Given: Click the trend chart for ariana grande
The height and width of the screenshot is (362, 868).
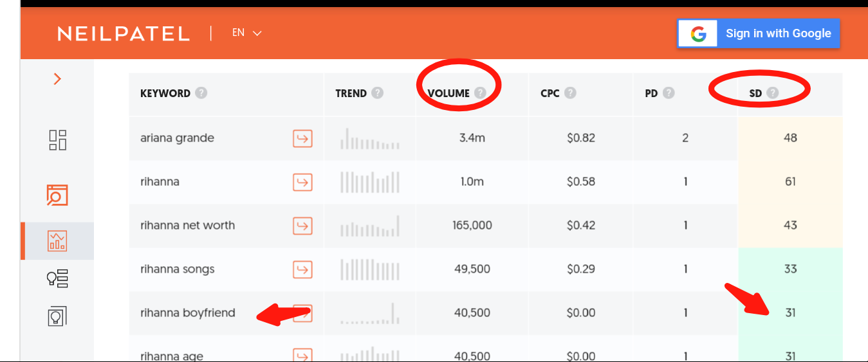Looking at the screenshot, I should [x=370, y=138].
